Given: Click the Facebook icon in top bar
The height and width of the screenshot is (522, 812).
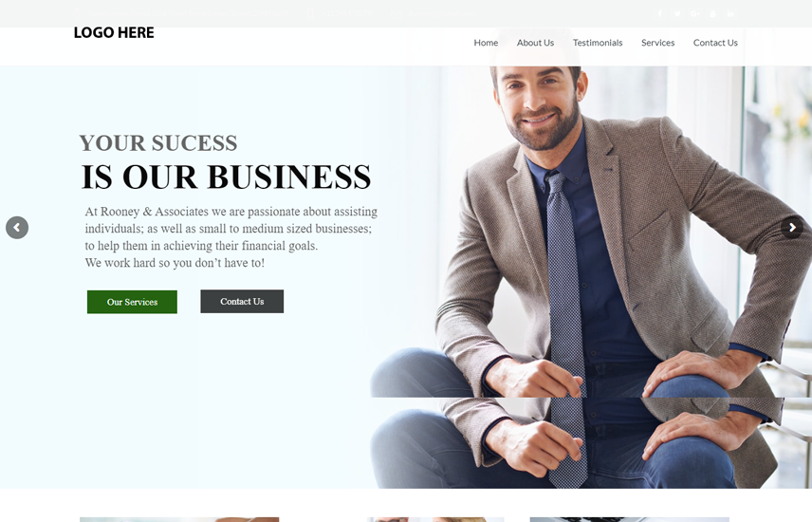Looking at the screenshot, I should point(660,14).
